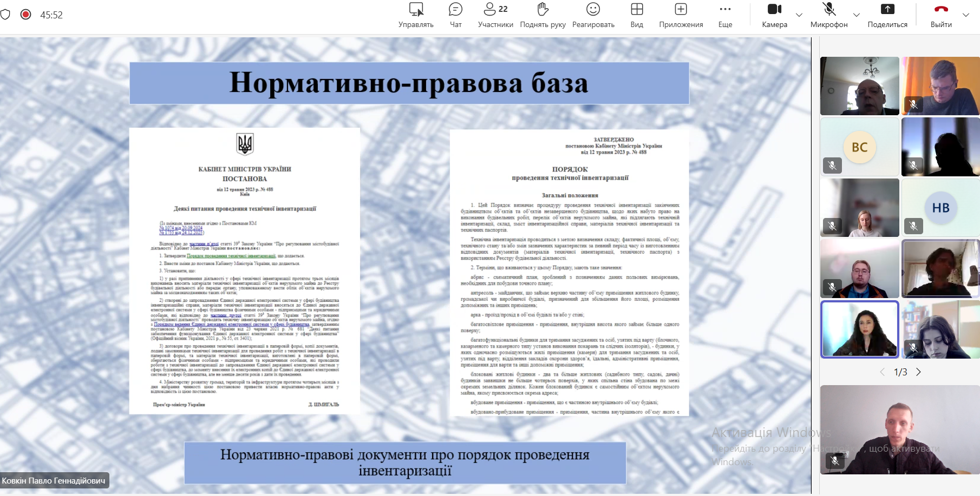Show the Участники participants list
The height and width of the screenshot is (496, 980).
pos(495,15)
